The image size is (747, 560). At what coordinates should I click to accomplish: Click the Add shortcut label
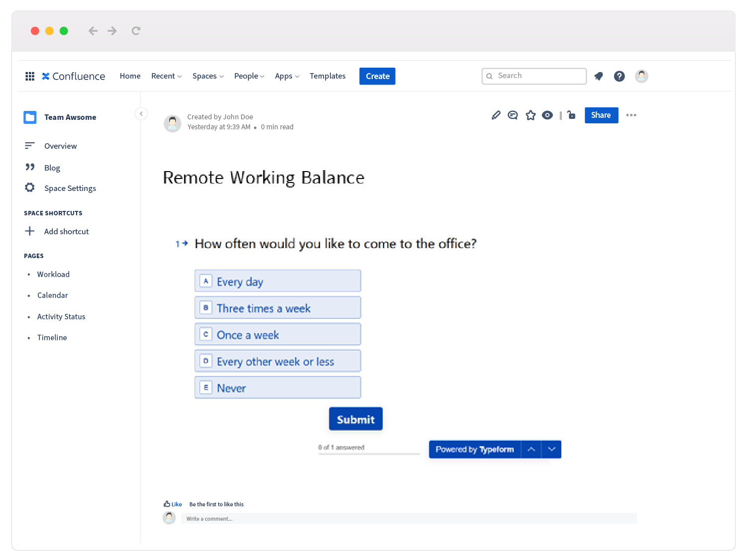point(66,232)
